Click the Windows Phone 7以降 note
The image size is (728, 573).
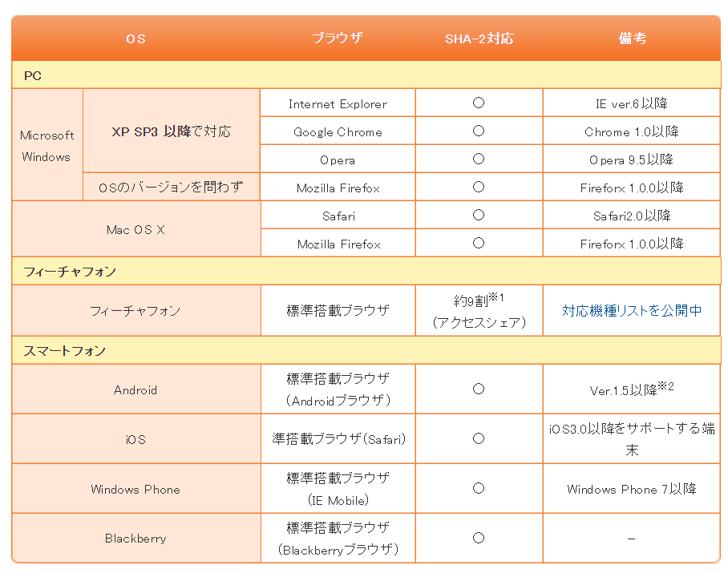(632, 489)
